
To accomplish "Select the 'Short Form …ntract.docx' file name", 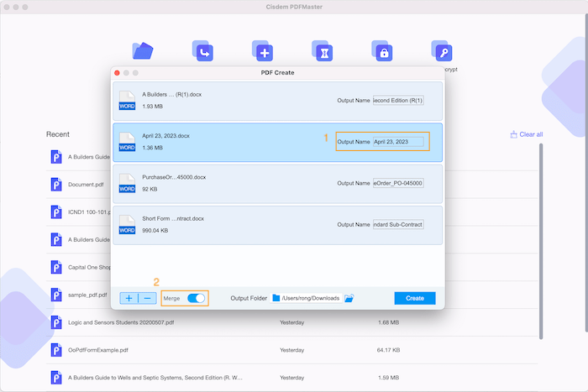I will (x=173, y=218).
